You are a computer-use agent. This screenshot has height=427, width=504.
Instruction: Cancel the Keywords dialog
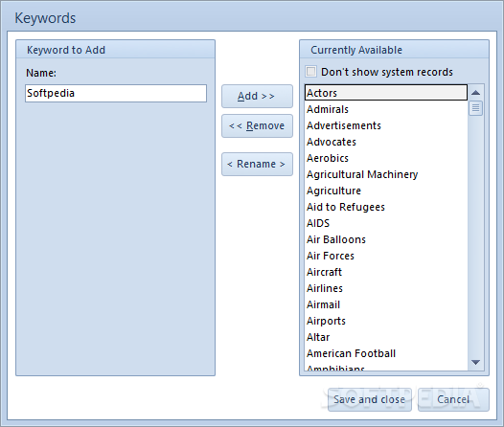pos(453,399)
